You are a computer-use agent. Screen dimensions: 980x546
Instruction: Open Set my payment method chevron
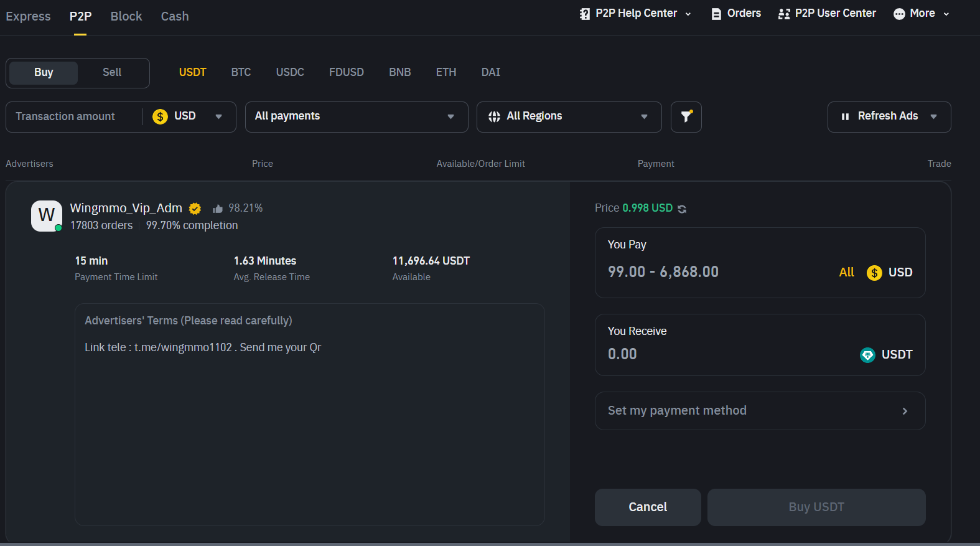pyautogui.click(x=905, y=411)
